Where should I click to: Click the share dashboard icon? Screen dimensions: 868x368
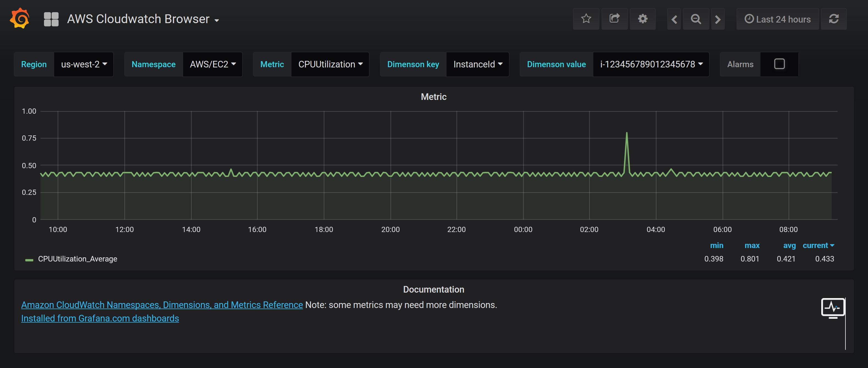coord(614,19)
